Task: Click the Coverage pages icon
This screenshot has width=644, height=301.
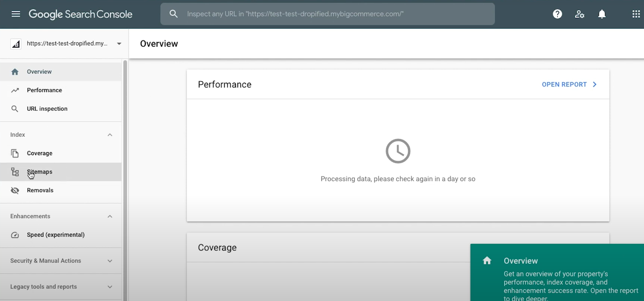Action: tap(15, 153)
